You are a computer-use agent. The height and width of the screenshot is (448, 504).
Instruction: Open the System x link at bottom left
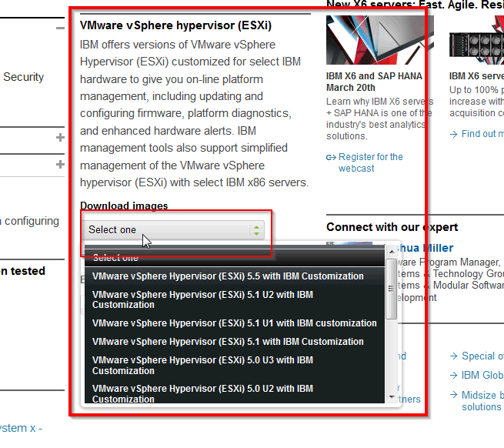(21, 429)
